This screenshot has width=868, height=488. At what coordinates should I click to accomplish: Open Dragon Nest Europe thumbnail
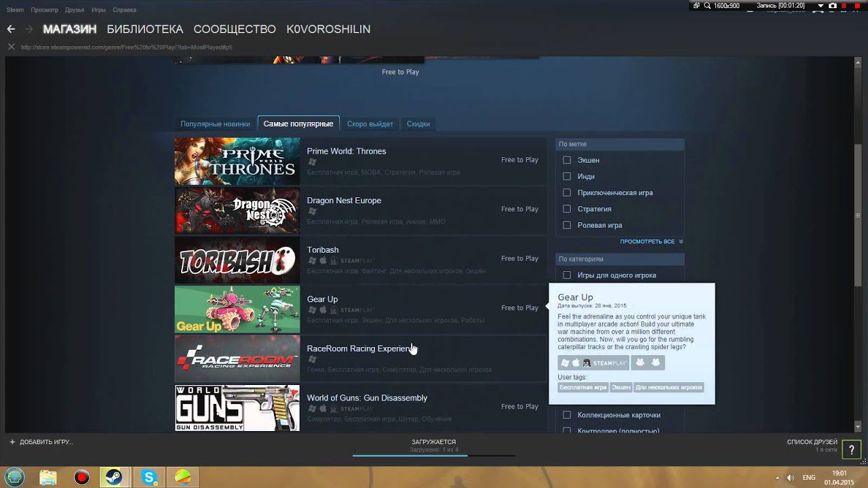(237, 211)
